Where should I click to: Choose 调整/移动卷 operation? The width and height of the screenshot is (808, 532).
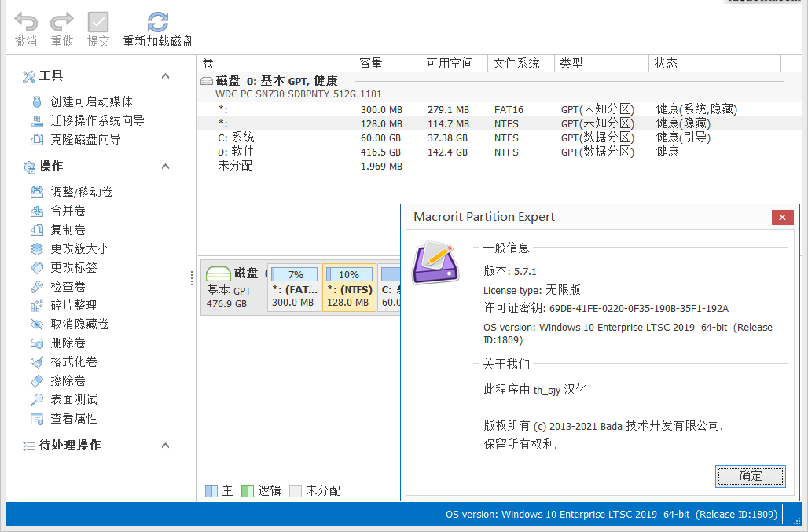click(x=82, y=192)
